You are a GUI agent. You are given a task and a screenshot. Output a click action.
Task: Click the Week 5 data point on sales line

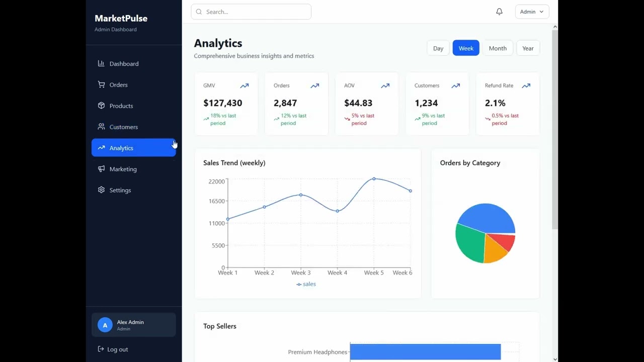click(374, 178)
